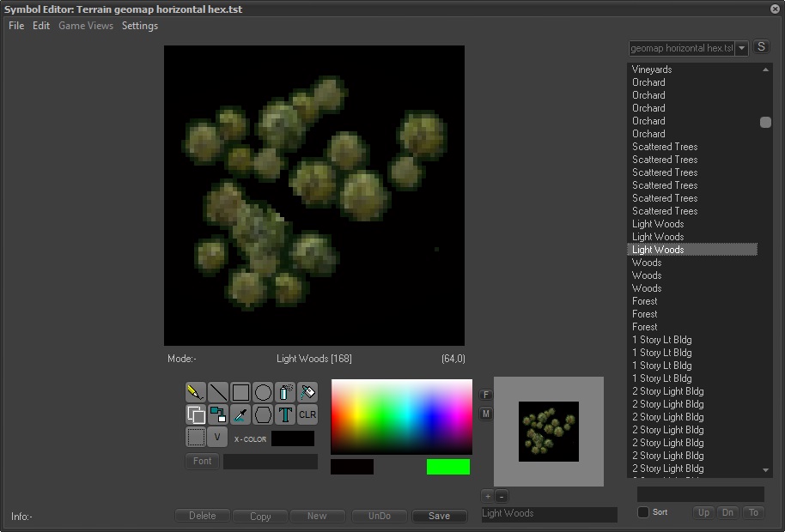This screenshot has width=785, height=532.
Task: Select the Pencil drawing tool
Action: 196,393
